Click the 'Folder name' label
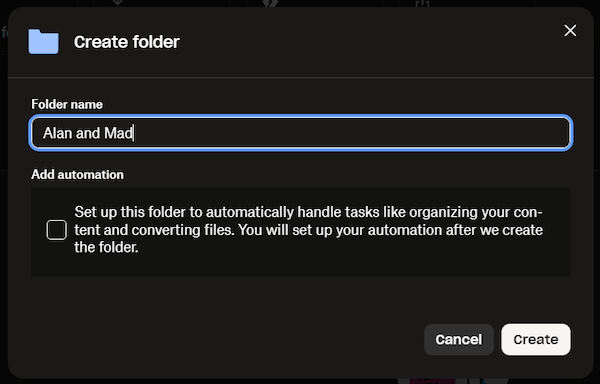The image size is (600, 384). tap(67, 104)
